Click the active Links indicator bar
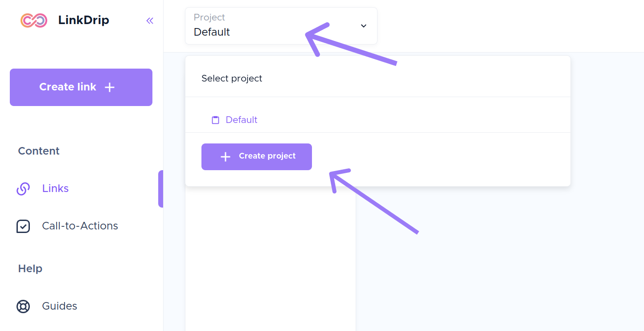This screenshot has width=644, height=331. (161, 188)
